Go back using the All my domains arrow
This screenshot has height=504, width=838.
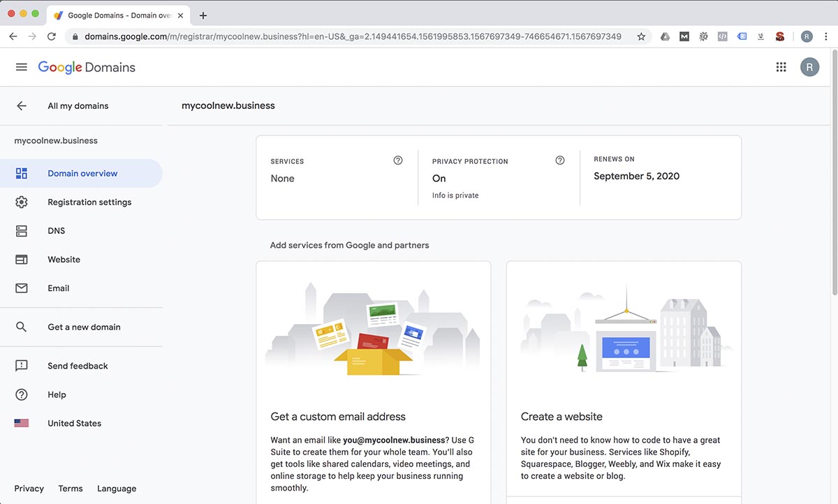(21, 105)
